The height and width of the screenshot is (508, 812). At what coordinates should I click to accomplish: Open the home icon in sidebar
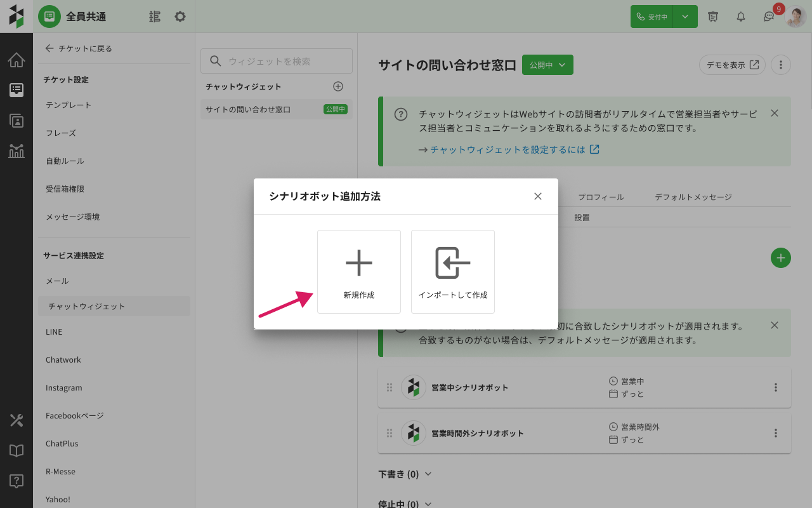click(16, 60)
